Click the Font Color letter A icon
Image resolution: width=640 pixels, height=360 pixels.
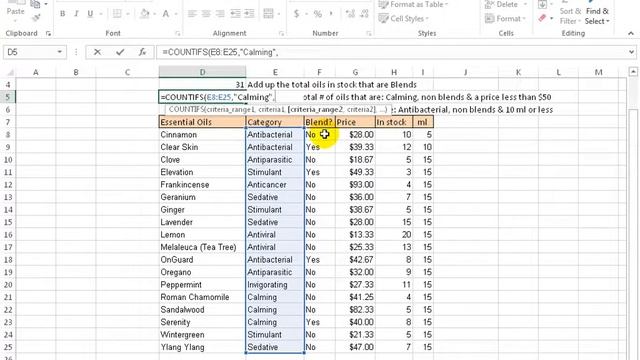click(166, 14)
